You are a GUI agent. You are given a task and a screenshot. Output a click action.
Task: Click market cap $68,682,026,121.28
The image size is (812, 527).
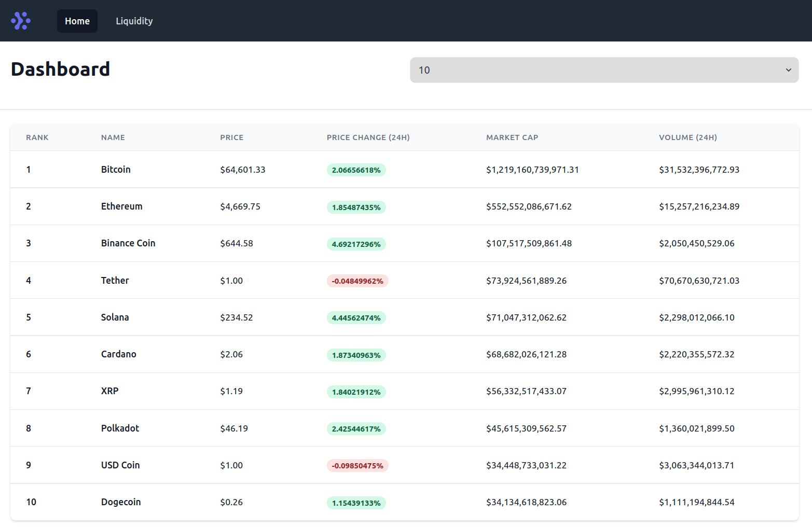click(526, 354)
